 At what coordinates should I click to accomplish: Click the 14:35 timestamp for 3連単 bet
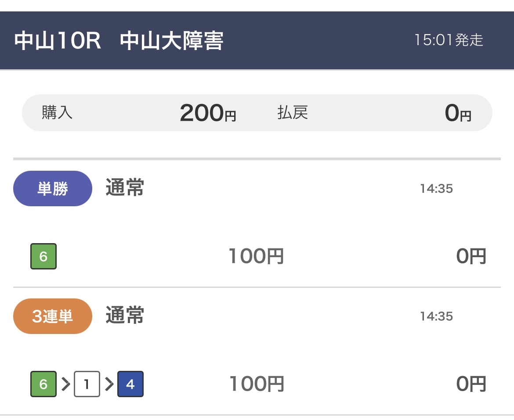point(436,316)
